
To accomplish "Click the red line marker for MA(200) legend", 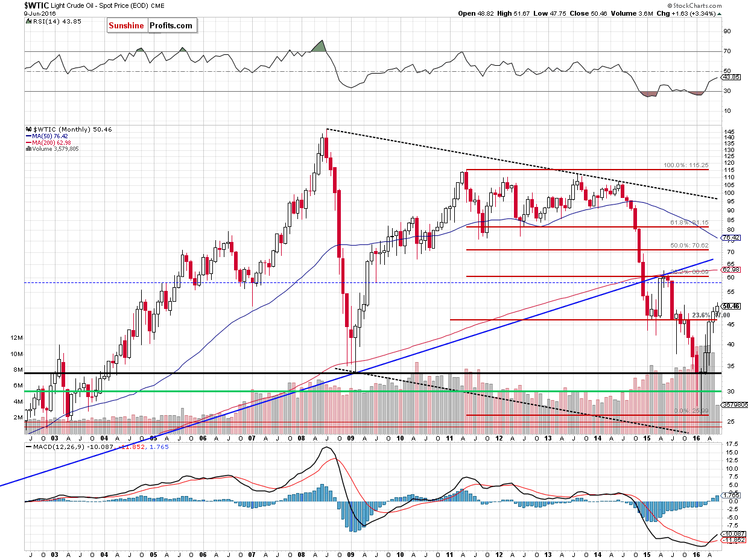I will (28, 142).
